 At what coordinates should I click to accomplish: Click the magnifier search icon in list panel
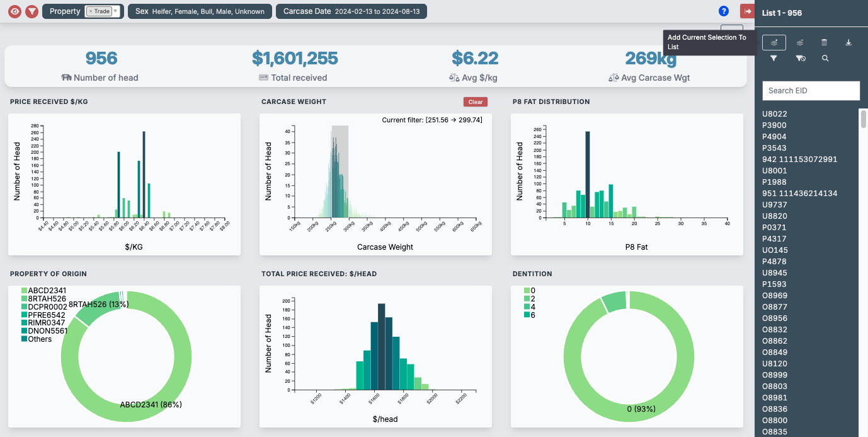tap(825, 58)
